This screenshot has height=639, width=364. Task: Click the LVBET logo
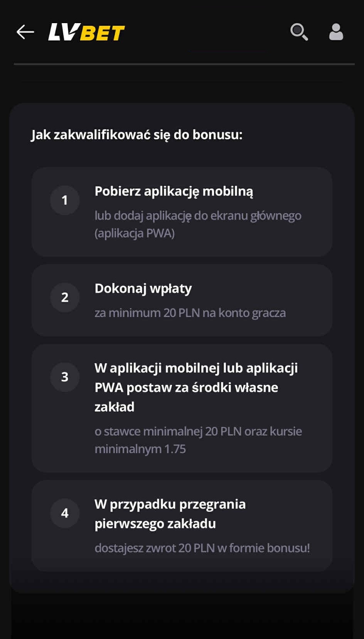tap(86, 32)
